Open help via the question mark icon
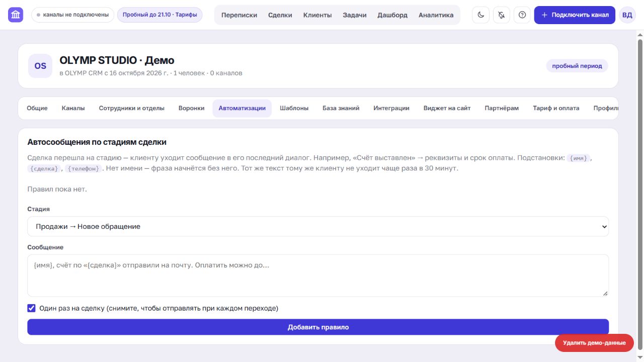The width and height of the screenshot is (644, 362). tap(522, 15)
